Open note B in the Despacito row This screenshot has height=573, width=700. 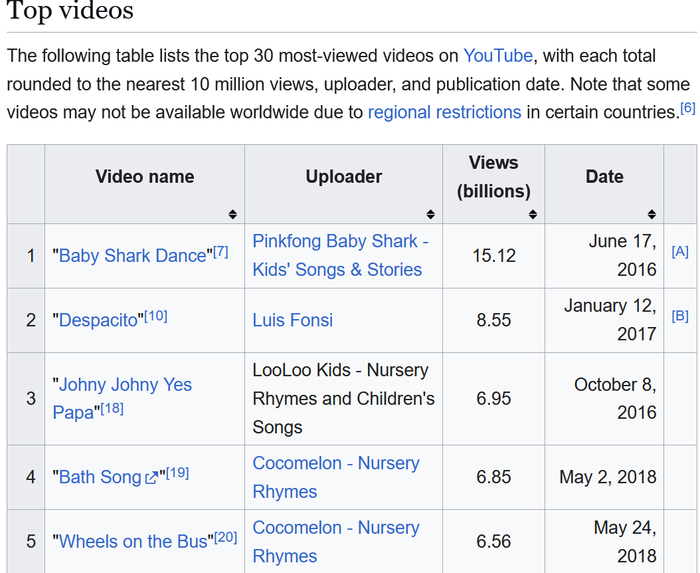[x=680, y=317]
